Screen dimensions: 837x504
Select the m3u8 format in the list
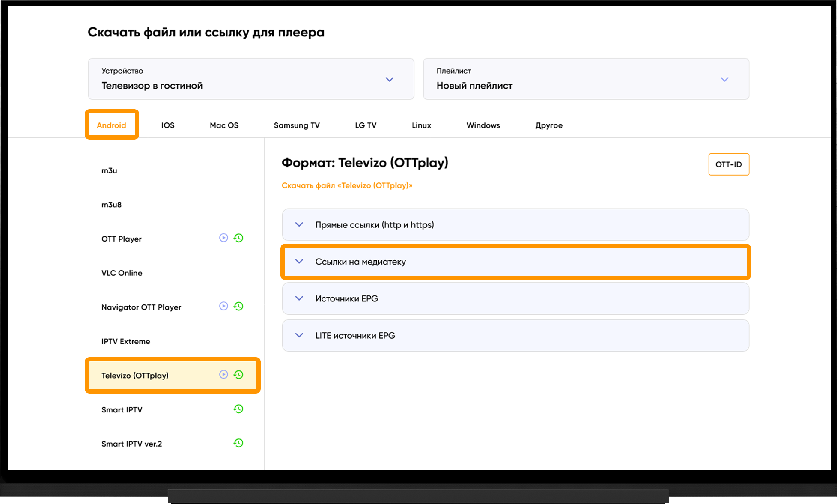coord(111,205)
